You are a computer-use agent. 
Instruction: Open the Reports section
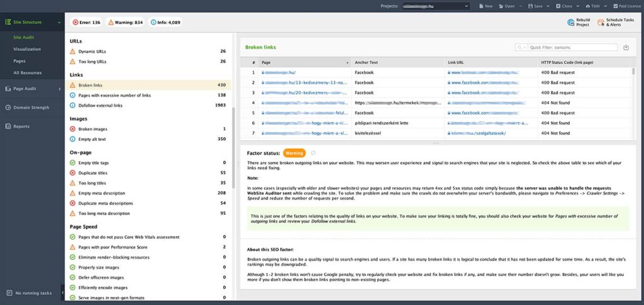[x=21, y=126]
